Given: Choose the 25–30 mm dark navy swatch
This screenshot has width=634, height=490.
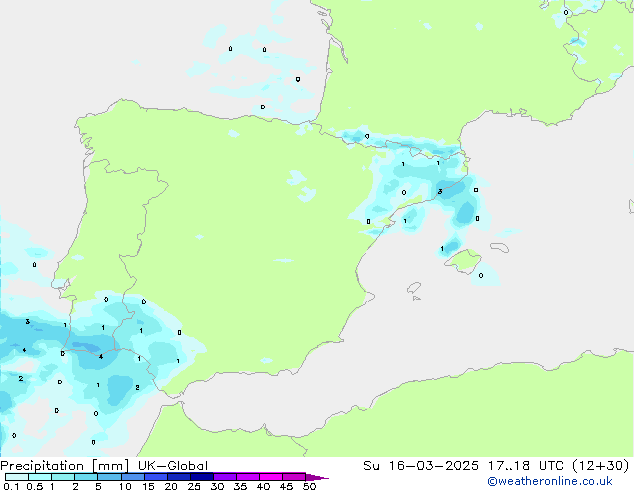Looking at the screenshot, I should pyautogui.click(x=201, y=477).
